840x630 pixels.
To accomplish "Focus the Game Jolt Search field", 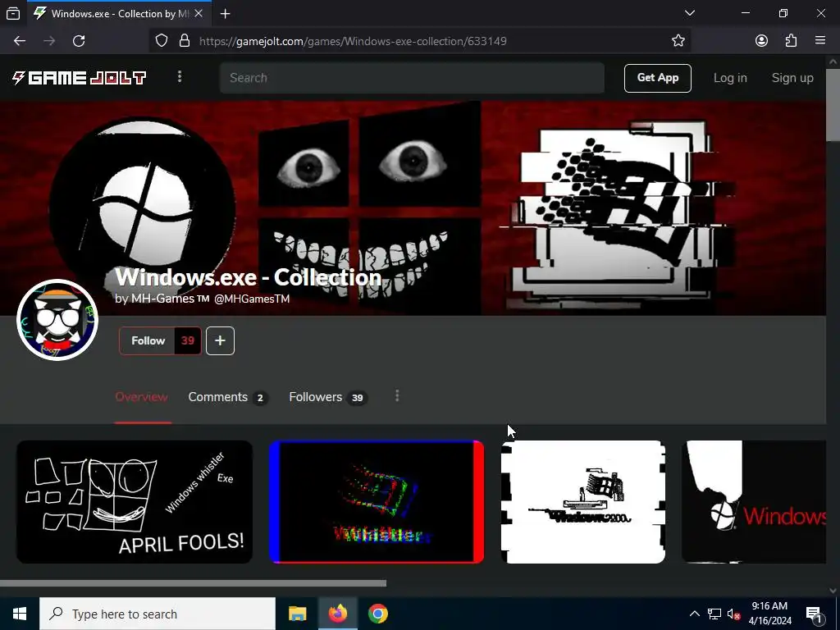I will click(x=412, y=78).
